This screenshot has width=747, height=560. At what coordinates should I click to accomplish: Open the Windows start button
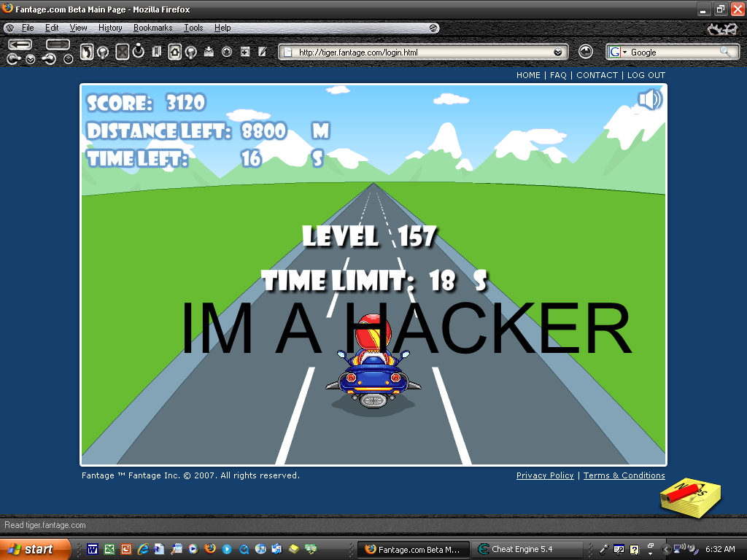pos(35,549)
